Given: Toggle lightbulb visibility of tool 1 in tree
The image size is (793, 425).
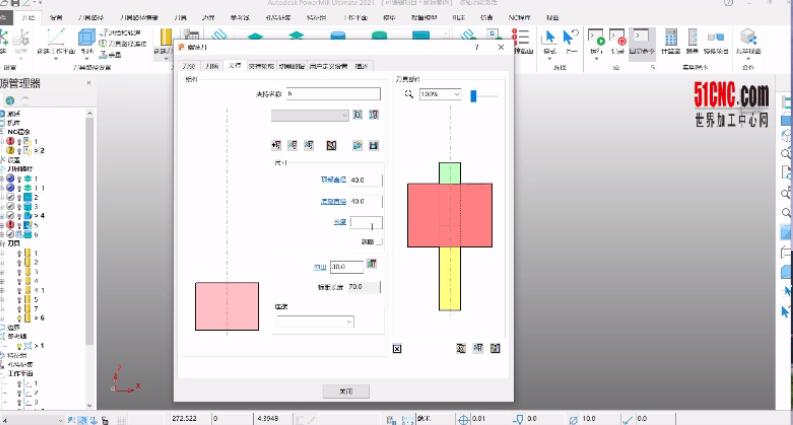Looking at the screenshot, I should (x=20, y=254).
